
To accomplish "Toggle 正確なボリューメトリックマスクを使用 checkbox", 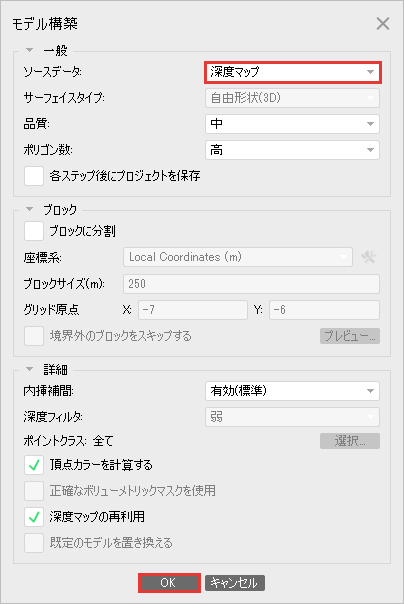I will click(x=34, y=491).
